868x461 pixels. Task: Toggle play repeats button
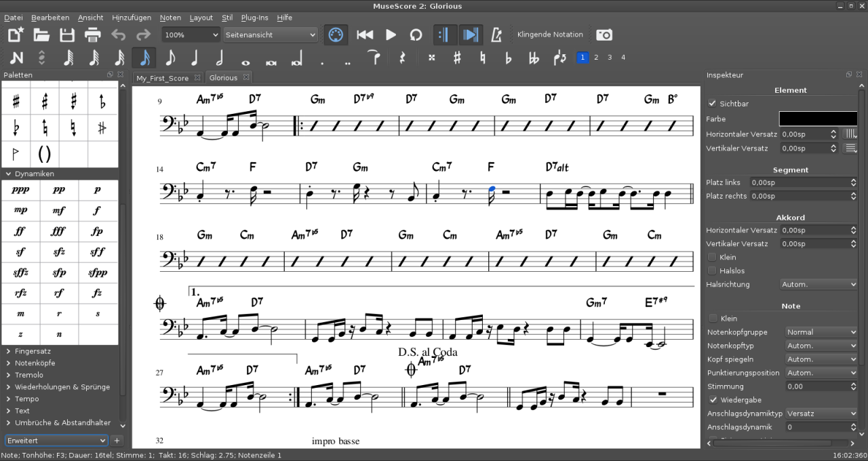tap(445, 35)
